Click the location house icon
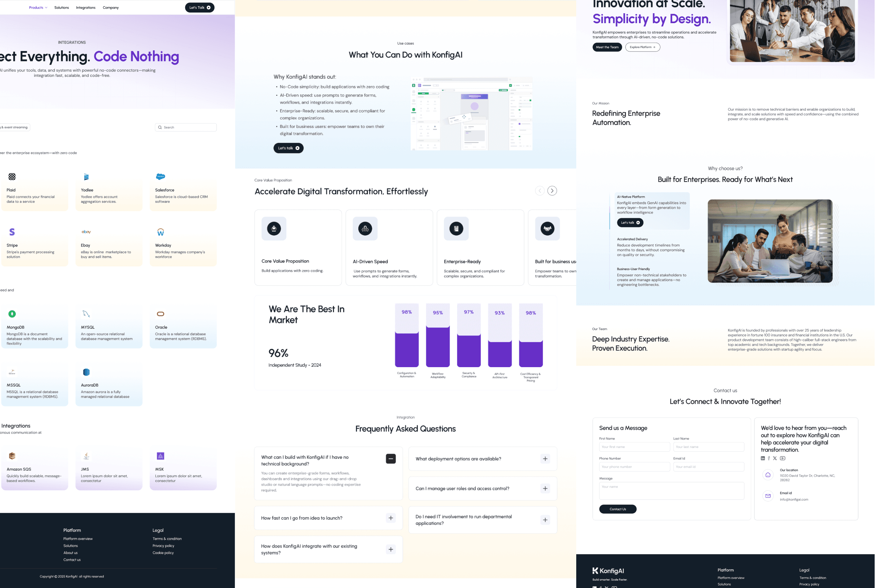The image size is (882, 588). coord(768,475)
